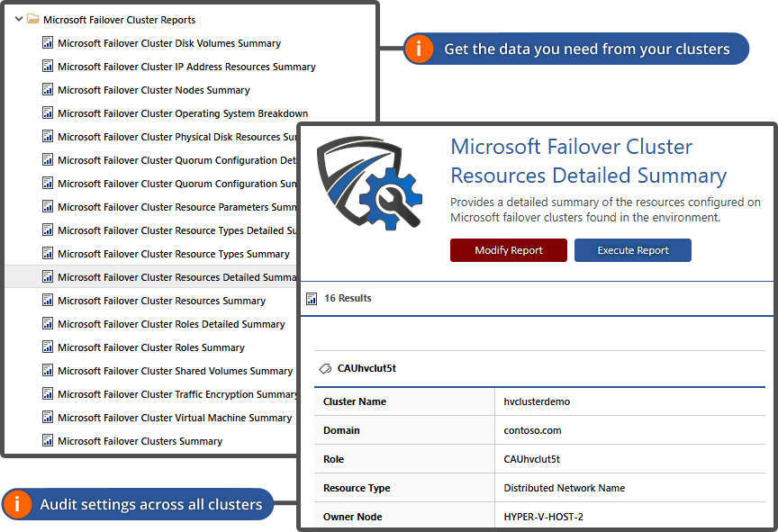Click the Microsoft Failover Cluster Nodes Summary report icon
Viewport: 778px width, 532px height.
tap(48, 90)
